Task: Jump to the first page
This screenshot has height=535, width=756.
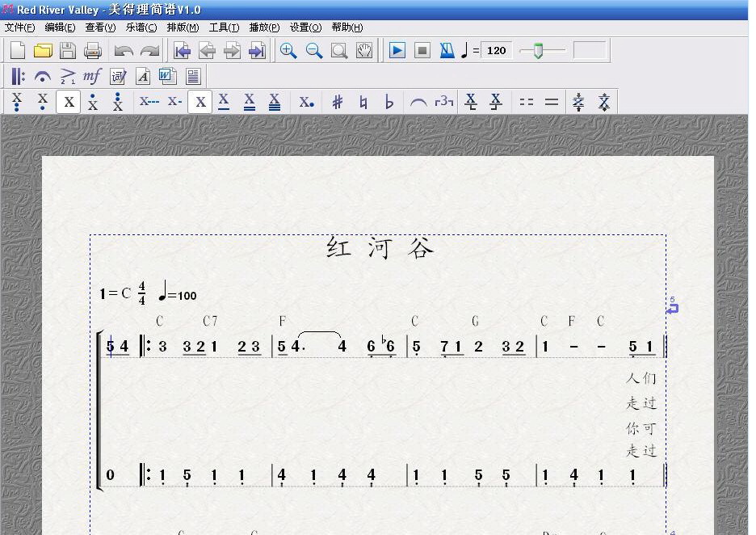Action: click(x=183, y=50)
